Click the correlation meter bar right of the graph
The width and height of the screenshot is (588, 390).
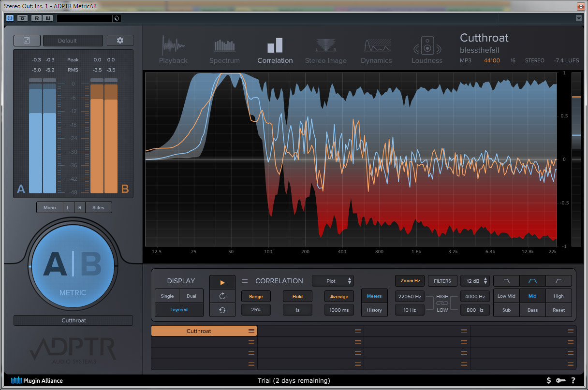(576, 159)
